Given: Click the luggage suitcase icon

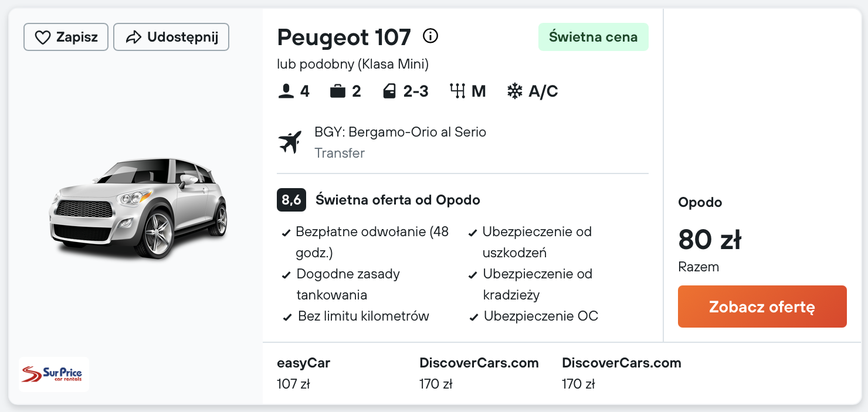Looking at the screenshot, I should (x=338, y=91).
